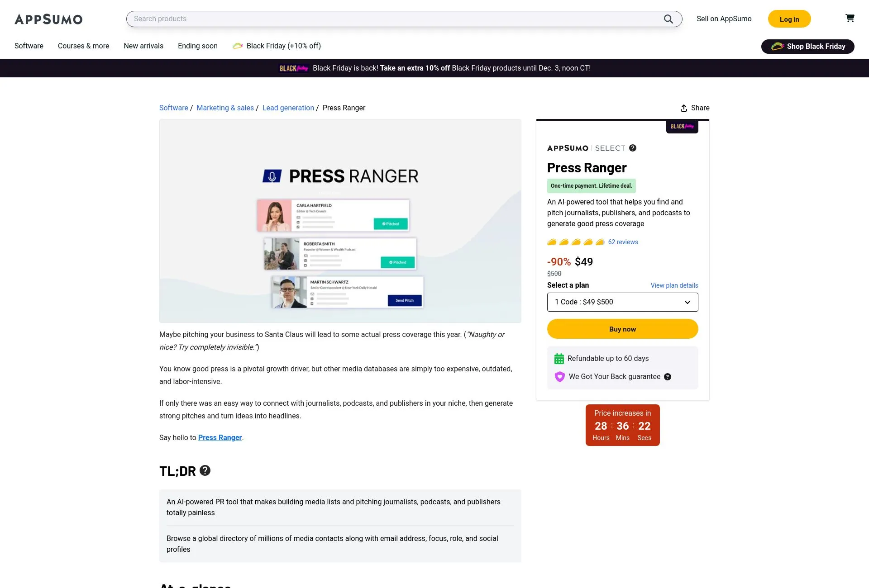869x588 pixels.
Task: Click the TL;DR help question icon
Action: click(x=205, y=470)
